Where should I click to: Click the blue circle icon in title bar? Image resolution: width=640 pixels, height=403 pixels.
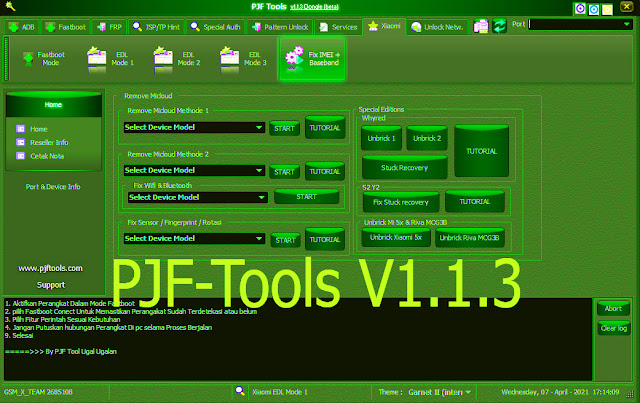point(593,9)
